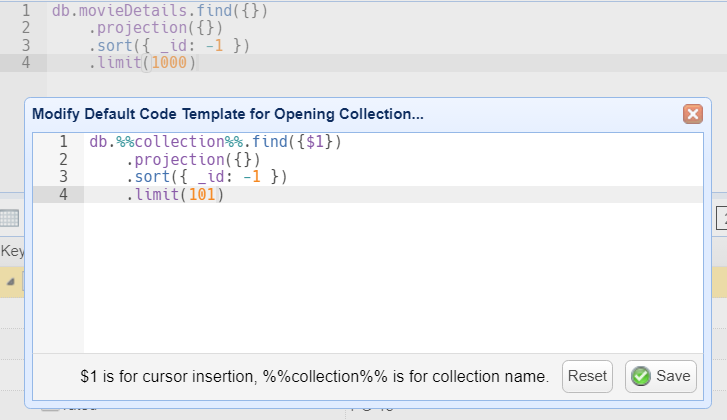Click the Save button
The height and width of the screenshot is (420, 727).
(x=660, y=376)
